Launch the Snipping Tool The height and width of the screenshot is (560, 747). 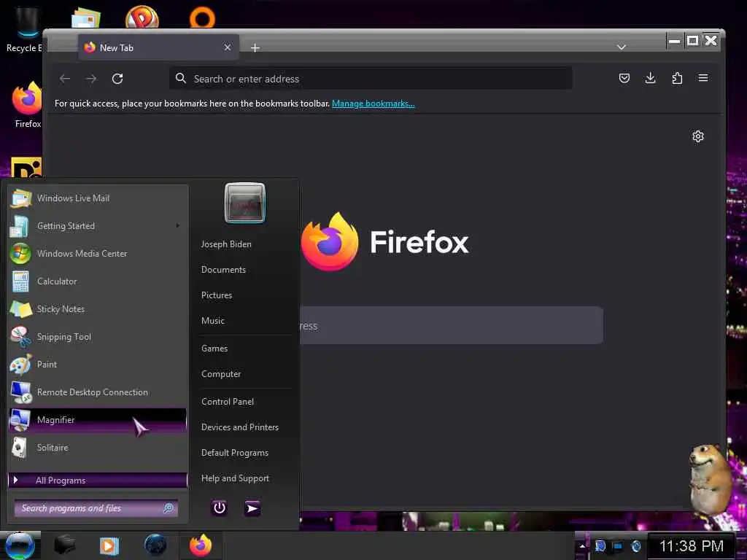pyautogui.click(x=98, y=337)
